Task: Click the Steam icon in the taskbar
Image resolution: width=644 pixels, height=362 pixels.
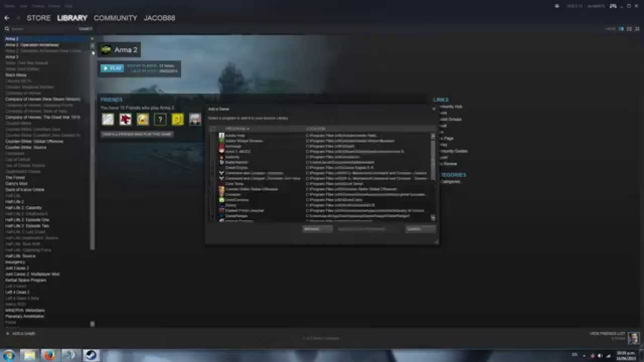Action: click(x=91, y=355)
